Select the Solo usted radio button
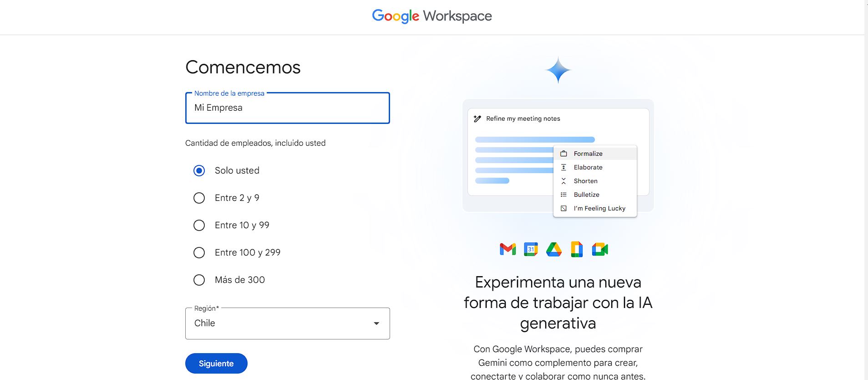The height and width of the screenshot is (380, 868). pyautogui.click(x=199, y=170)
